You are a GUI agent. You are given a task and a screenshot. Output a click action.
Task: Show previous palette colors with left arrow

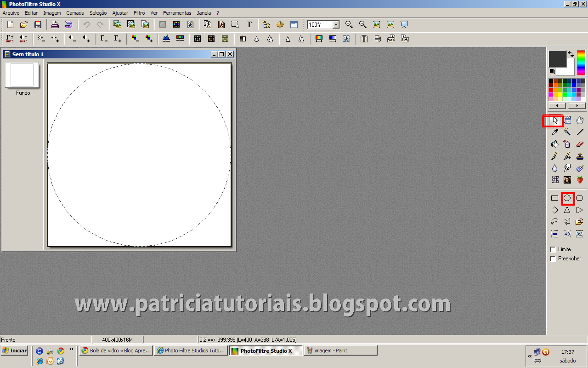click(558, 106)
